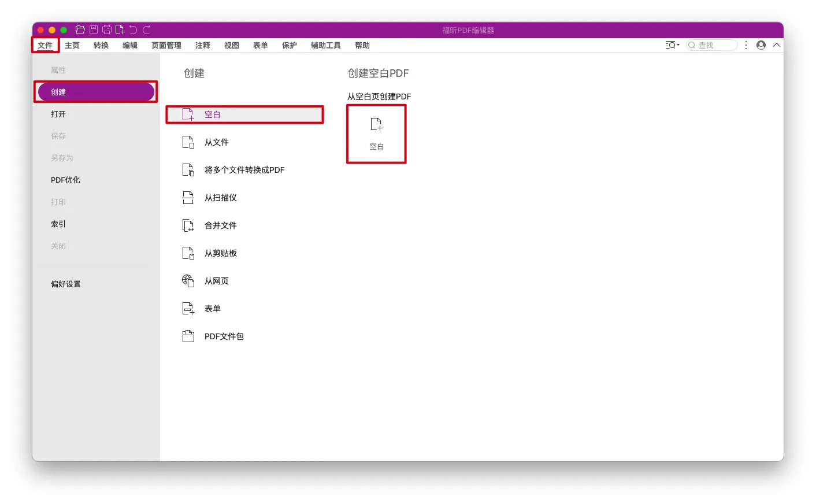This screenshot has width=816, height=504.
Task: Select 从扫描仪 create from scanner
Action: point(220,198)
